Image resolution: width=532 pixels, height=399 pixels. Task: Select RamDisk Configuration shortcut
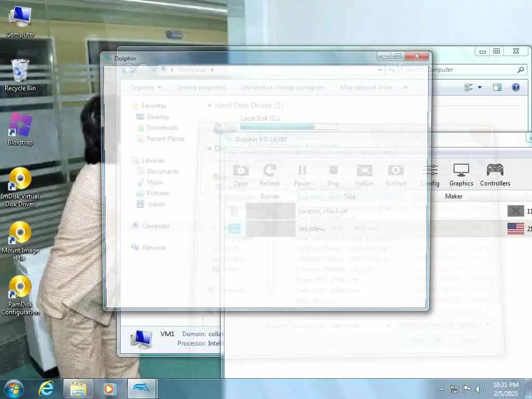[x=20, y=295]
